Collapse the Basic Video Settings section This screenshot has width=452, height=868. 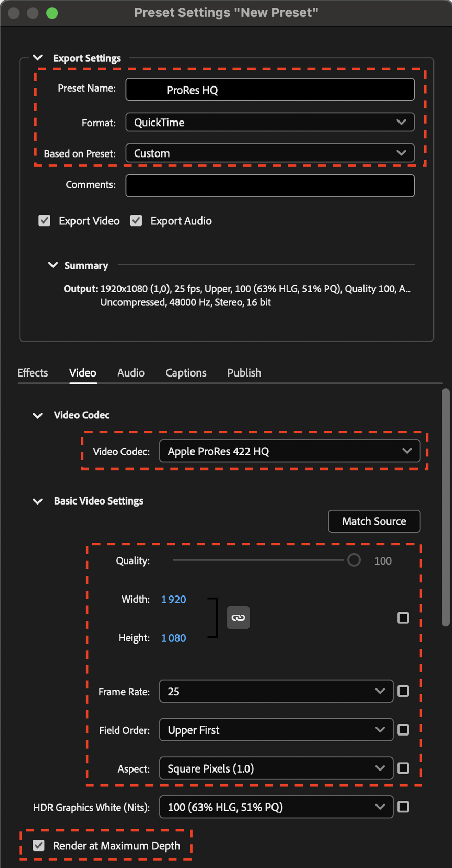pyautogui.click(x=38, y=501)
